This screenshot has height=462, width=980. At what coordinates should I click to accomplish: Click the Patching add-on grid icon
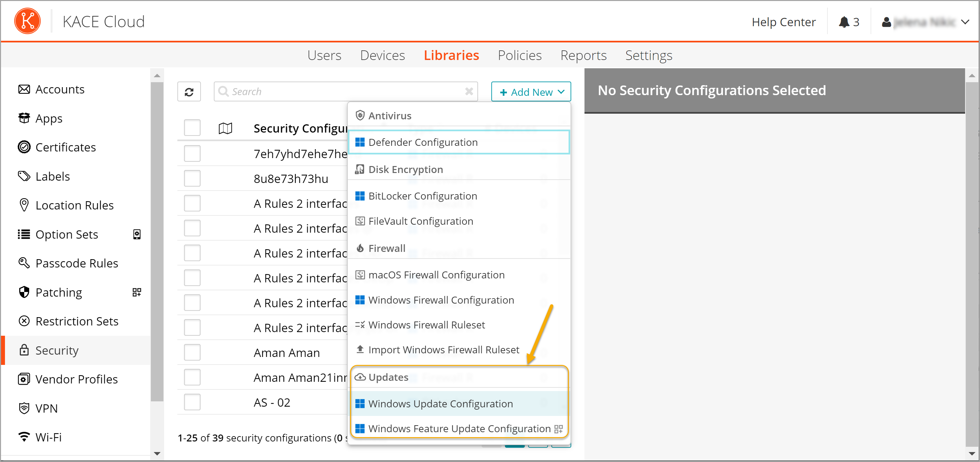tap(137, 292)
